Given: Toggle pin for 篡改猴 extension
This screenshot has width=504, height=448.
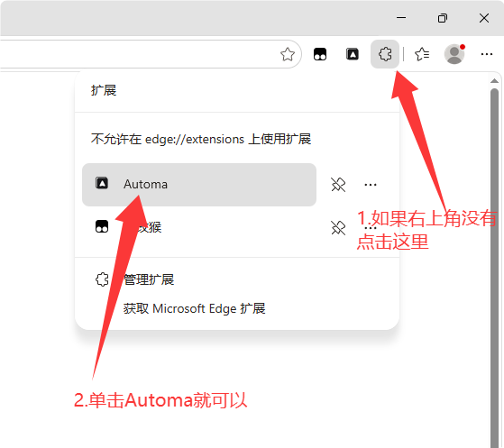Looking at the screenshot, I should tap(338, 228).
